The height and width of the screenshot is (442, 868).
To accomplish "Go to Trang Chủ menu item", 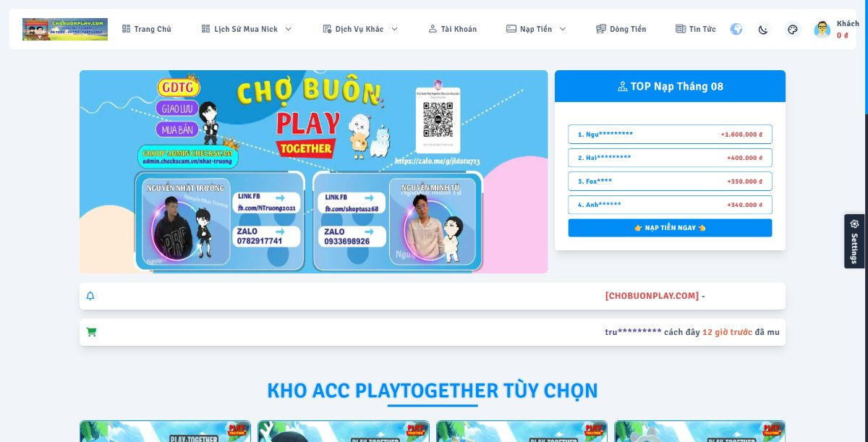I will tap(147, 29).
